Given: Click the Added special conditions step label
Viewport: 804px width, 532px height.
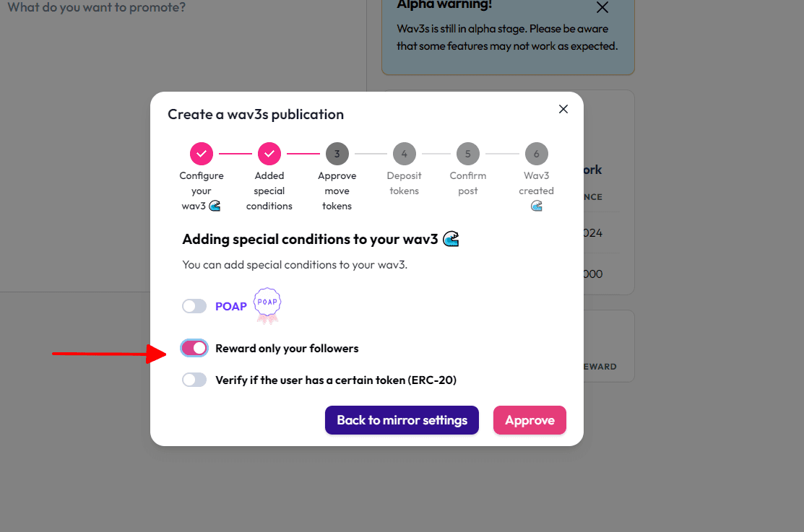Looking at the screenshot, I should 269,191.
